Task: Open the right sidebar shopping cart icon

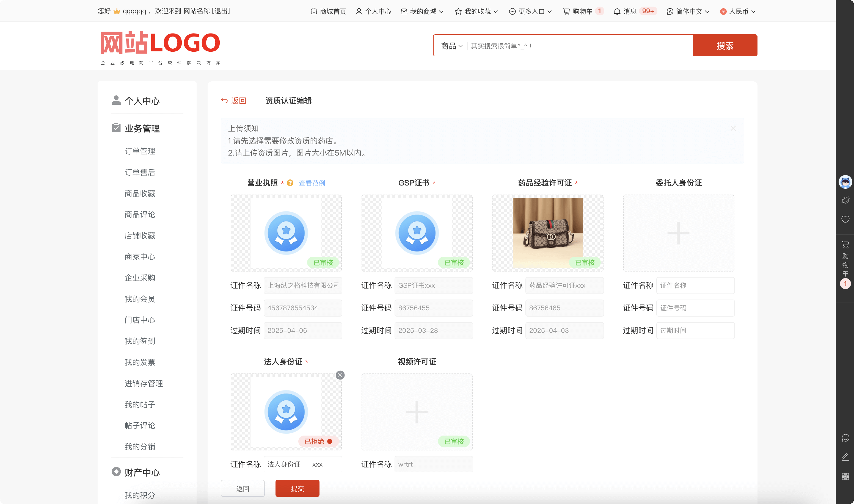Action: (845, 245)
